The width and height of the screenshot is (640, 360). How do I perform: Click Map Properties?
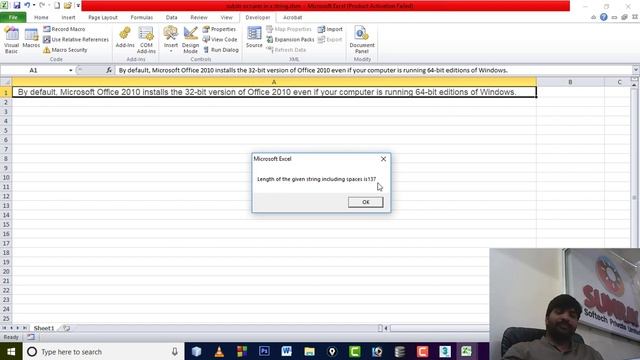[289, 29]
